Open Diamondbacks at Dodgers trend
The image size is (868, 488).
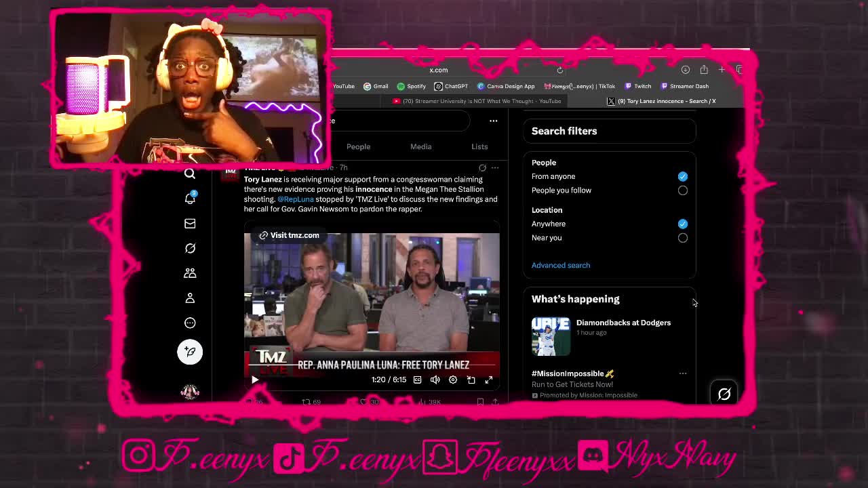coord(623,323)
